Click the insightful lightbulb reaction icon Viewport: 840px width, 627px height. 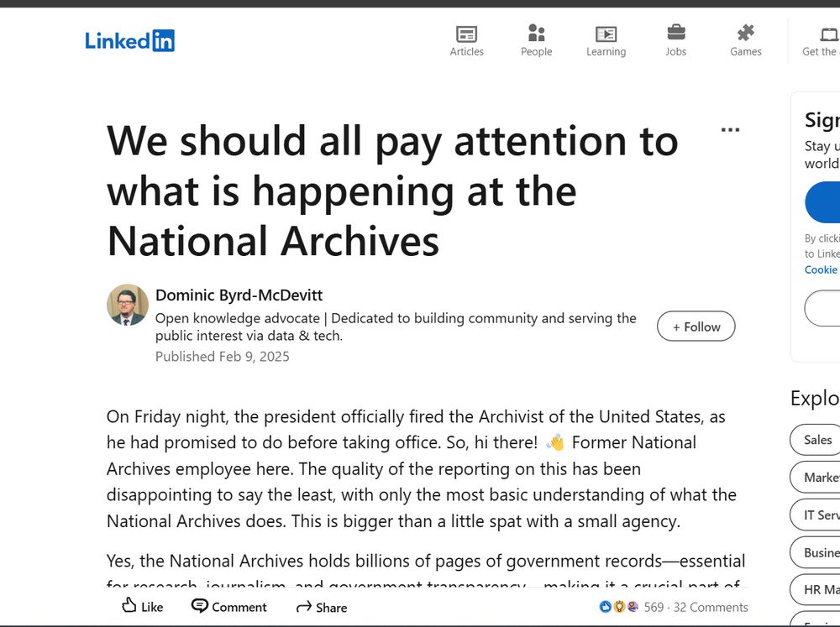point(619,607)
